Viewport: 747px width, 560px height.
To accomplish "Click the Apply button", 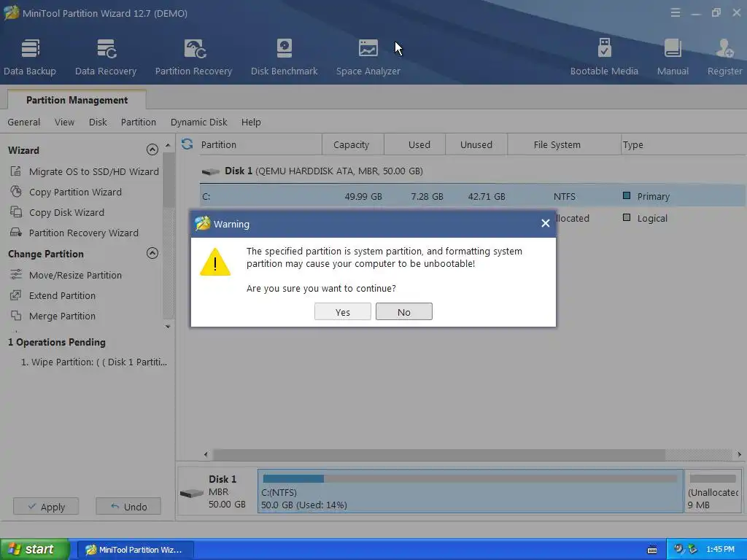I will pos(46,506).
